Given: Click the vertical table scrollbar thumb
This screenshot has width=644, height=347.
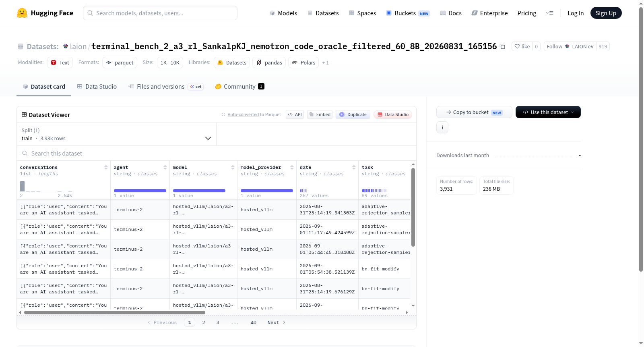Looking at the screenshot, I should pos(413,207).
